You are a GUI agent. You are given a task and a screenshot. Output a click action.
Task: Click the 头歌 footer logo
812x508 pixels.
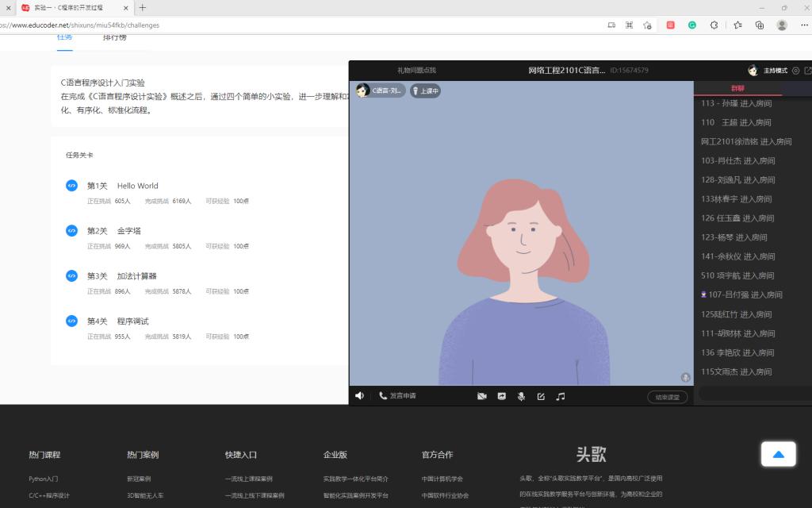591,454
